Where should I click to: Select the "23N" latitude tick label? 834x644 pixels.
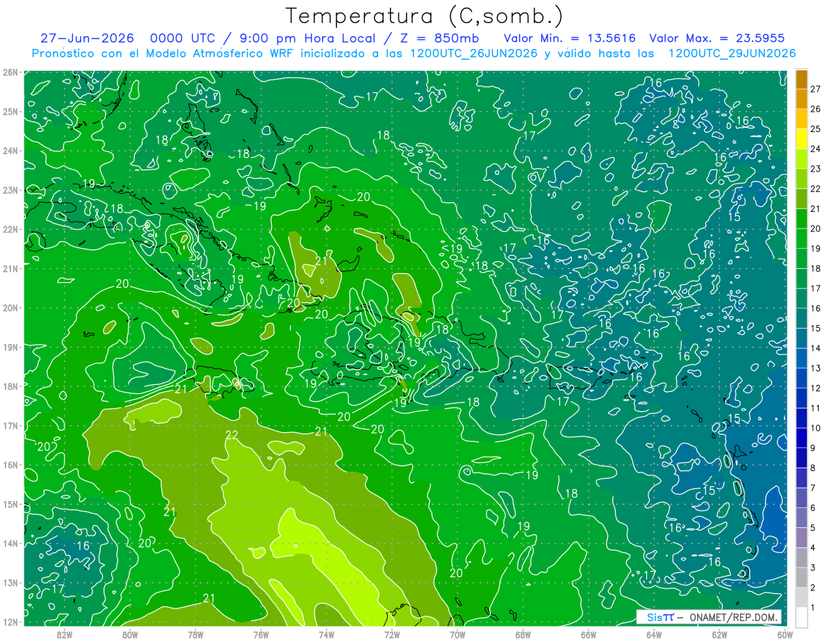[10, 190]
